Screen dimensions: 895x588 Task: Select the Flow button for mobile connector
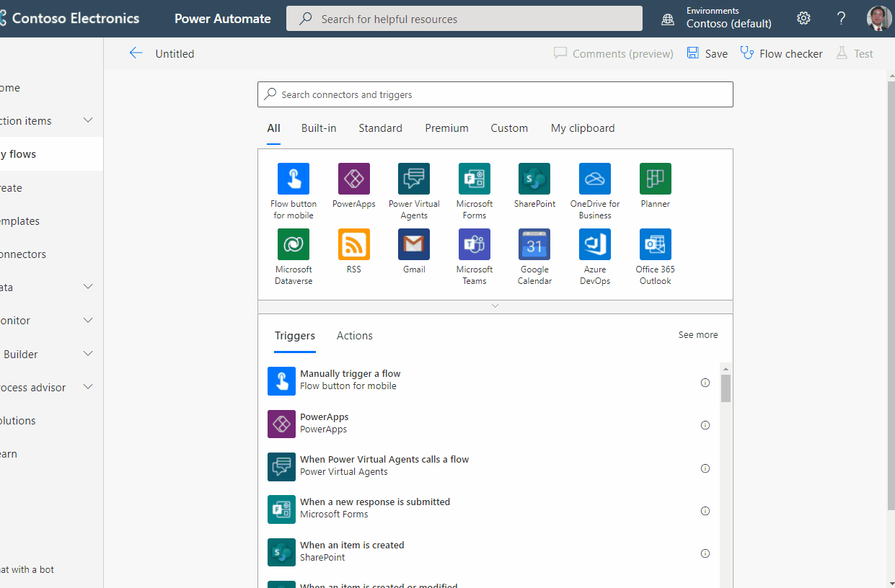tap(294, 179)
